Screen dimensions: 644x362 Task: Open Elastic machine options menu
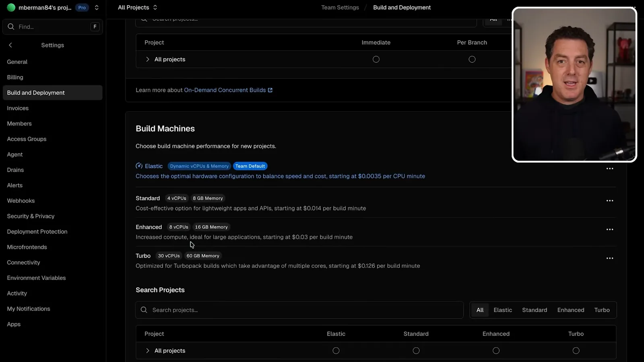click(610, 169)
